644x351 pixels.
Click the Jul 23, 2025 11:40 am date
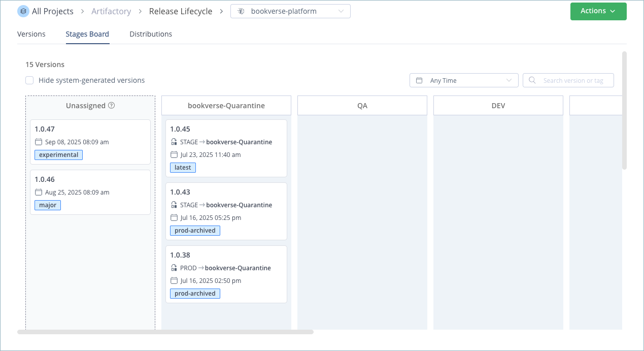point(211,155)
